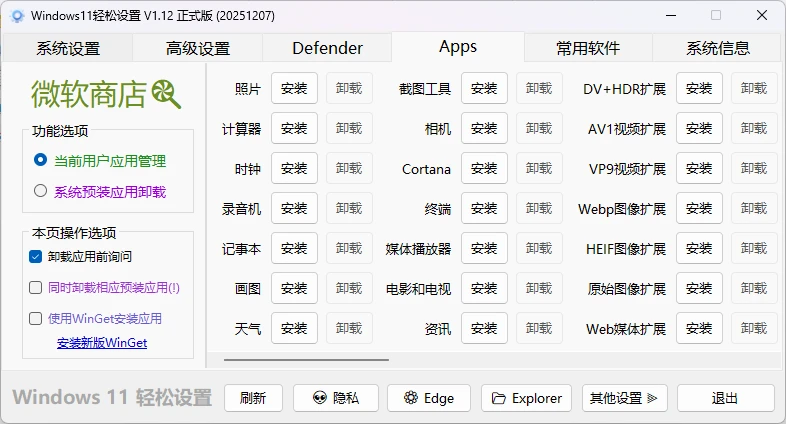The height and width of the screenshot is (424, 786).
Task: Open the Defender tab
Action: pos(327,48)
